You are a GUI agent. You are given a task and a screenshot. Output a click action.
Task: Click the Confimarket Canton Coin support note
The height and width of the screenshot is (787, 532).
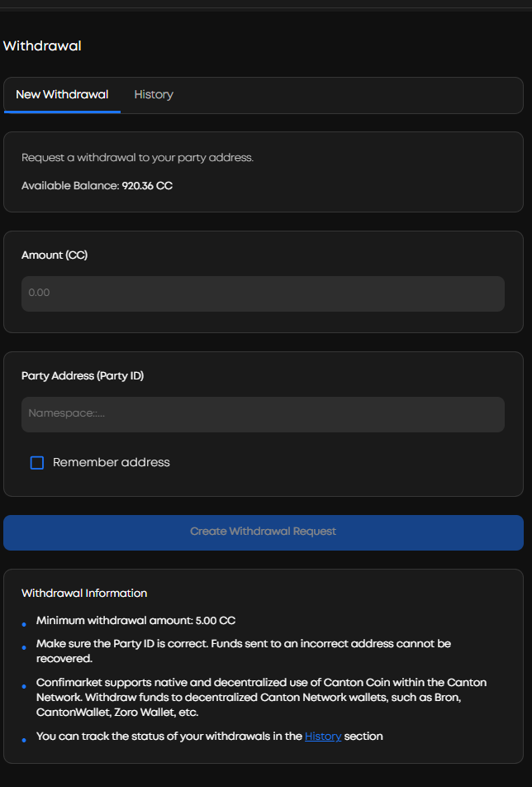click(261, 697)
